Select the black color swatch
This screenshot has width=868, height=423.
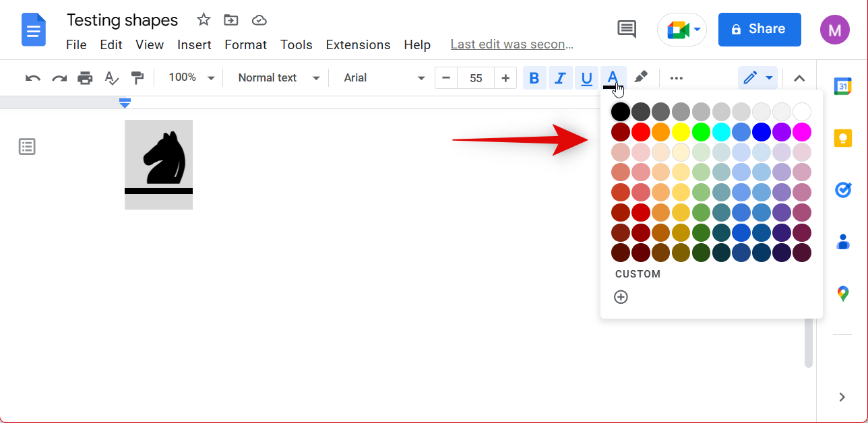[x=621, y=112]
